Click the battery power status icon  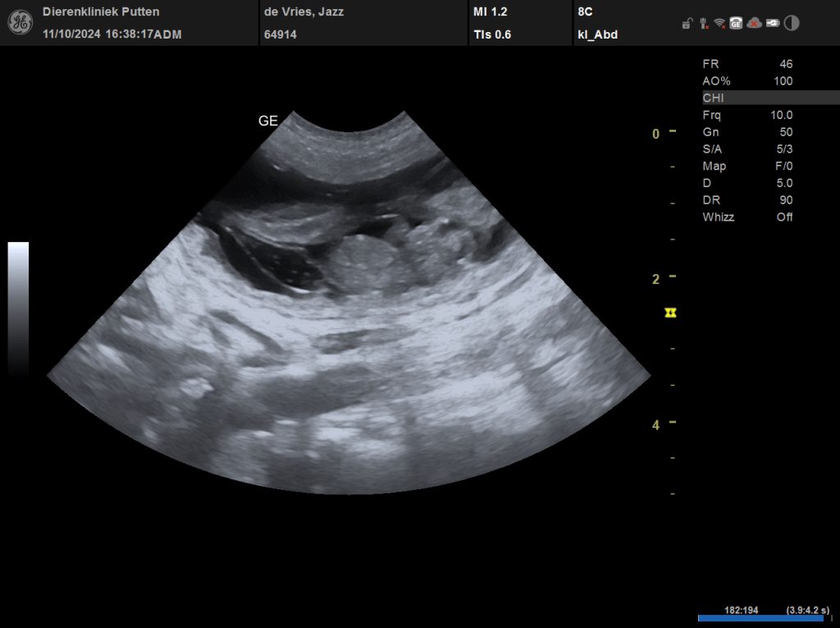point(773,24)
